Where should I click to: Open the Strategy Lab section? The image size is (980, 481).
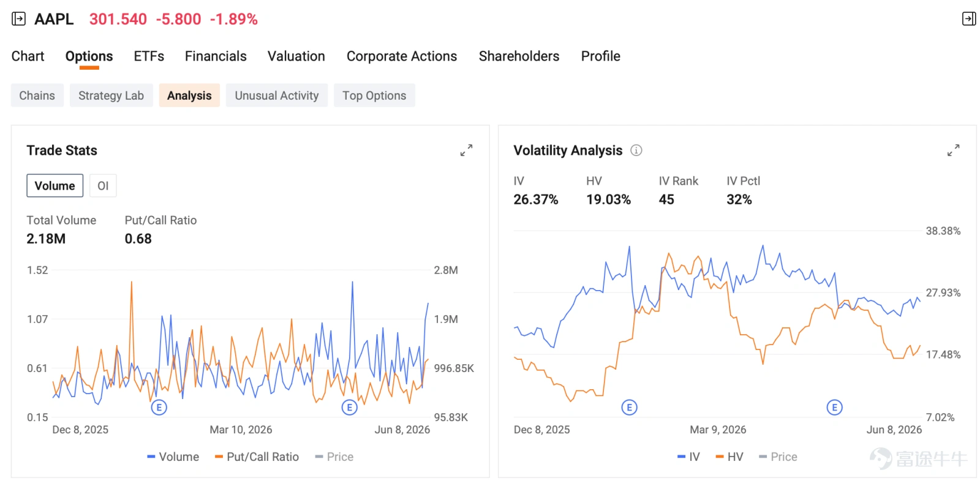click(x=111, y=95)
